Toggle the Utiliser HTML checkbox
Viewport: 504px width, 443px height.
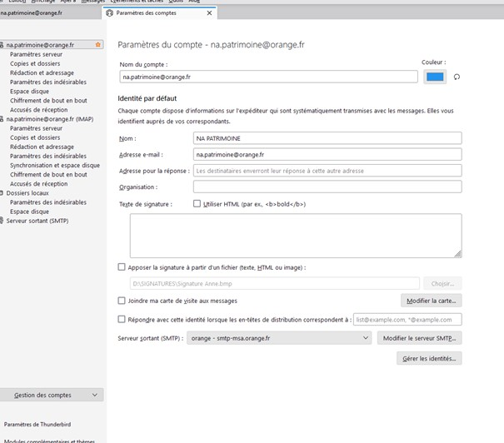[x=197, y=204]
